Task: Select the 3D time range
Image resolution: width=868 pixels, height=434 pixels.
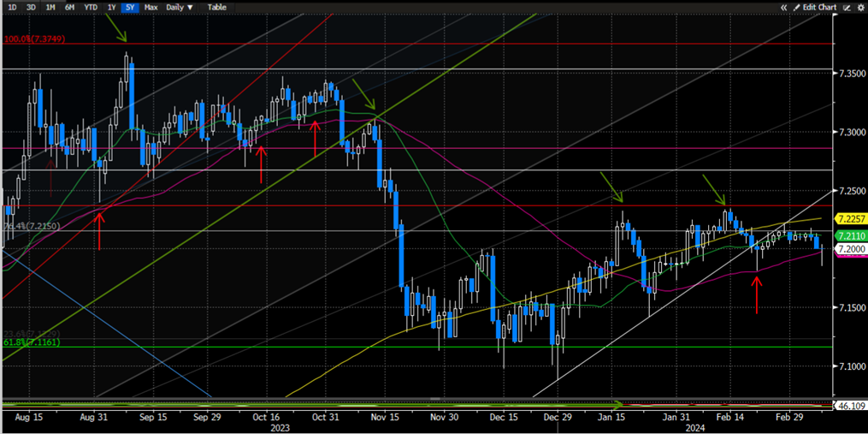Action: tap(32, 7)
